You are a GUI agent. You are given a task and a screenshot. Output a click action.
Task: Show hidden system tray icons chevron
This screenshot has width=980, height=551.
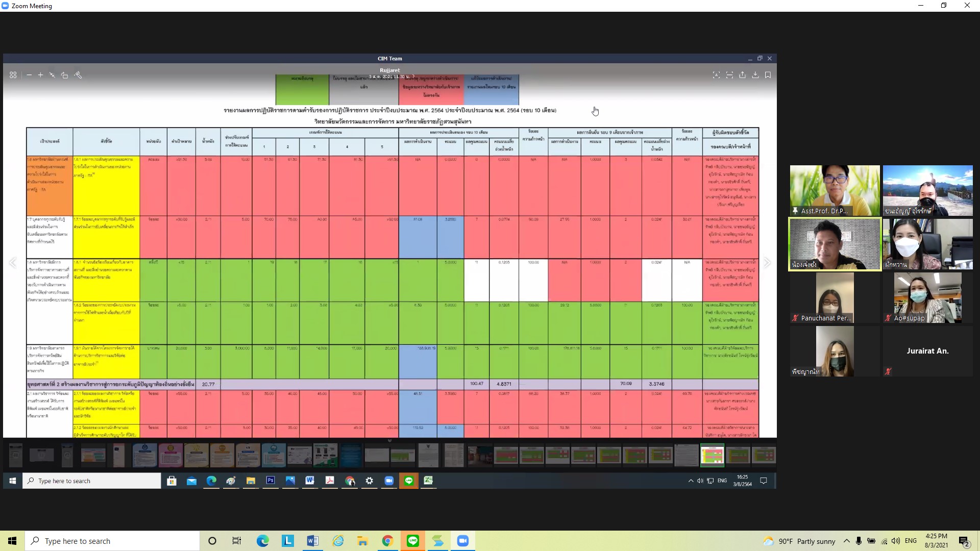(x=846, y=541)
